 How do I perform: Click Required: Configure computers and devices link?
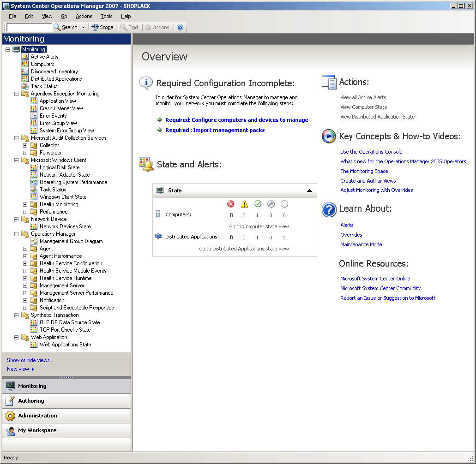(x=236, y=120)
